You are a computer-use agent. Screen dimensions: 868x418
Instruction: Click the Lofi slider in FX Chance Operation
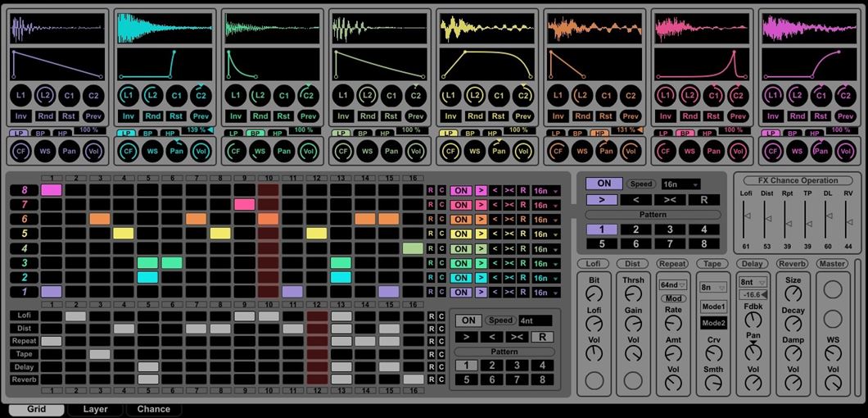point(746,217)
